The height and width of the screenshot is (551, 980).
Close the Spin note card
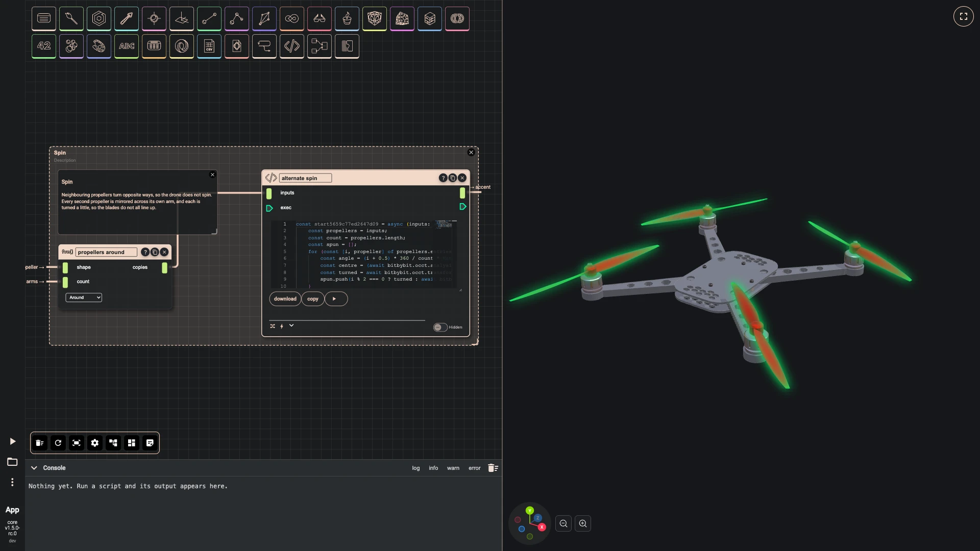pyautogui.click(x=213, y=174)
